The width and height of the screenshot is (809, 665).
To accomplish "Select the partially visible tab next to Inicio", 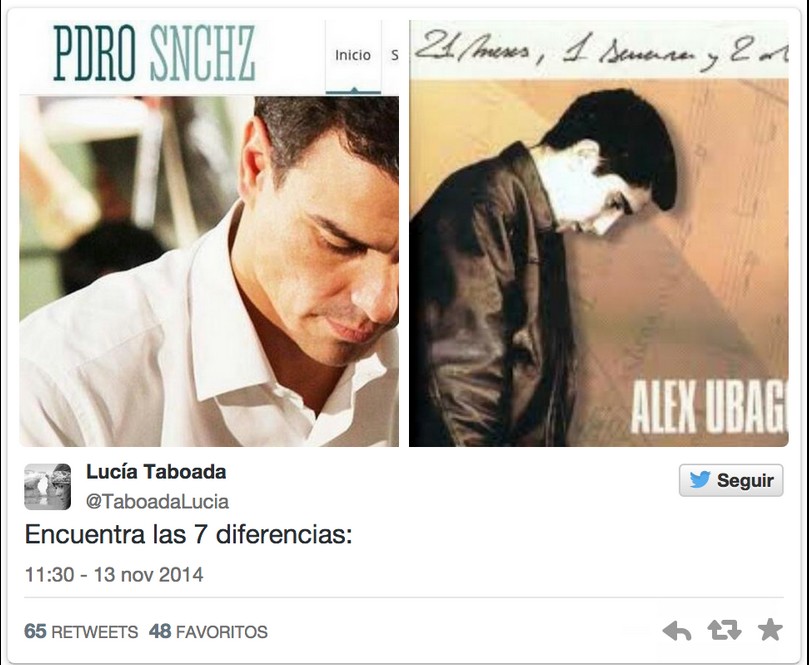I will tap(393, 56).
